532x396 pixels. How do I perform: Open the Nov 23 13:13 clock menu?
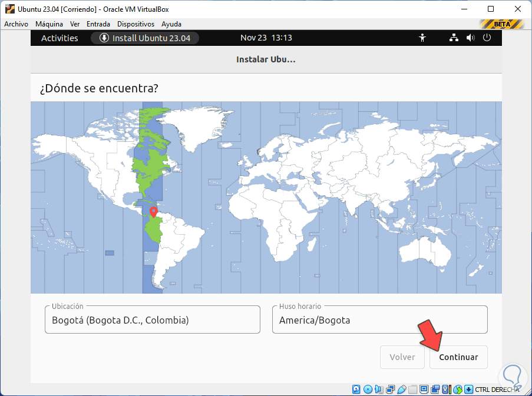(266, 38)
